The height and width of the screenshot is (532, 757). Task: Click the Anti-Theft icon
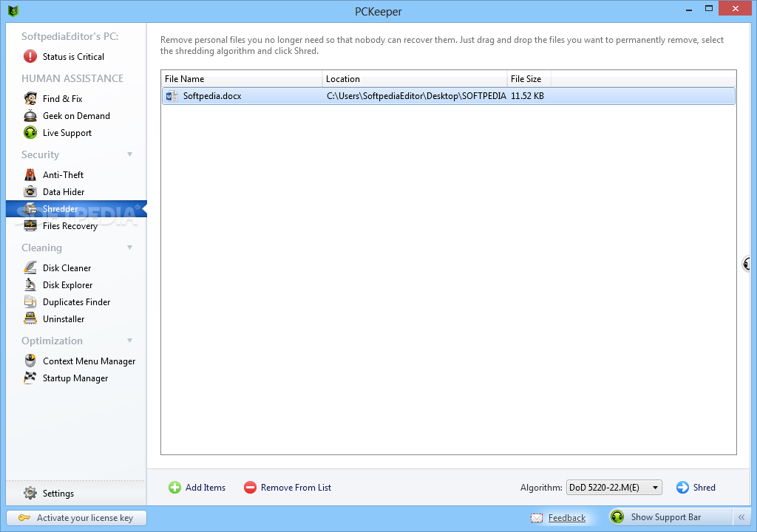30,175
